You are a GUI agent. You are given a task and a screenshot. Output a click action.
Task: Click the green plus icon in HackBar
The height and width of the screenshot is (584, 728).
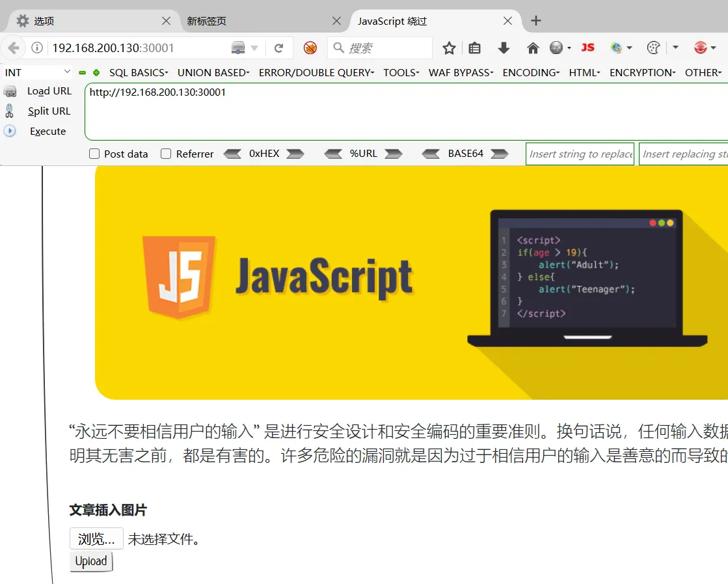[96, 73]
